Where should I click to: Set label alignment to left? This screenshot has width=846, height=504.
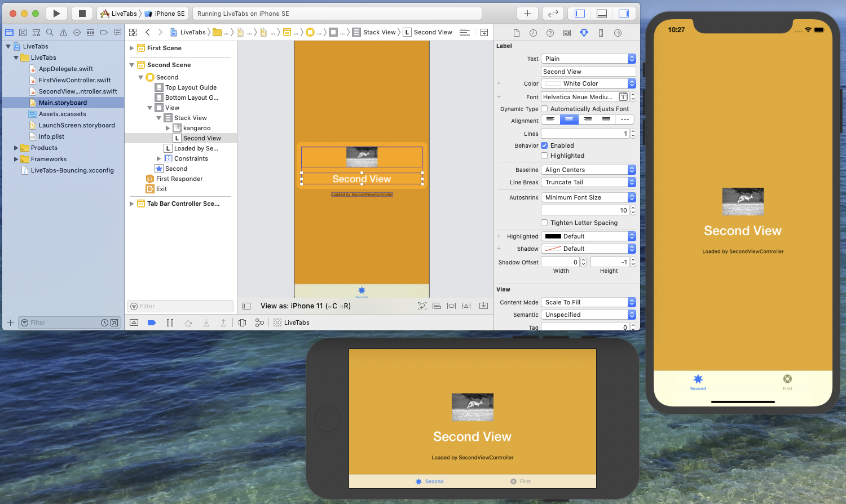pyautogui.click(x=550, y=120)
